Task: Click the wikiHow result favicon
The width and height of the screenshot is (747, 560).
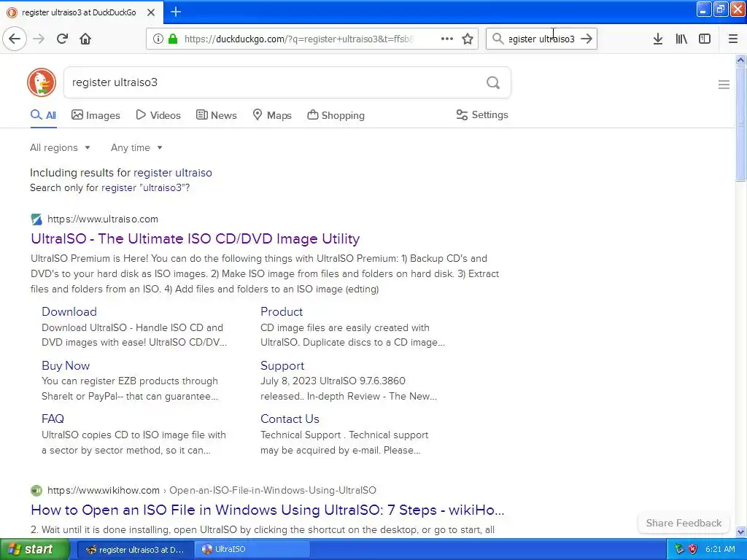Action: [36, 491]
